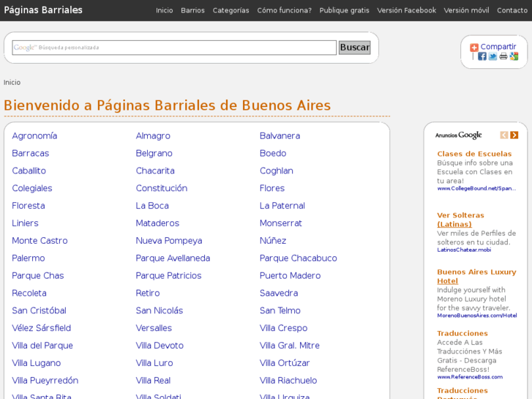This screenshot has height=399, width=532.
Task: Click the LatinosChatear.mobi ad URL
Action: pos(464,250)
